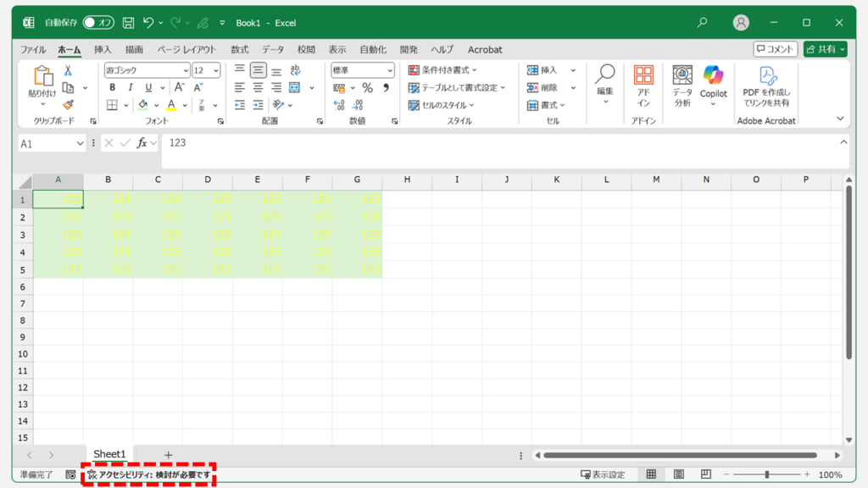
Task: Click the percent style icon
Action: [367, 88]
